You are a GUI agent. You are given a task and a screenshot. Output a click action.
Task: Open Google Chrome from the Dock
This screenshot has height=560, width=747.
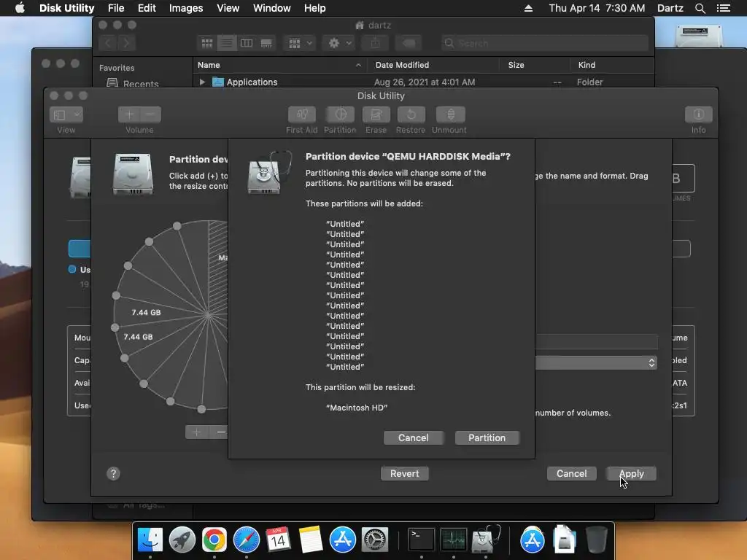(x=214, y=540)
